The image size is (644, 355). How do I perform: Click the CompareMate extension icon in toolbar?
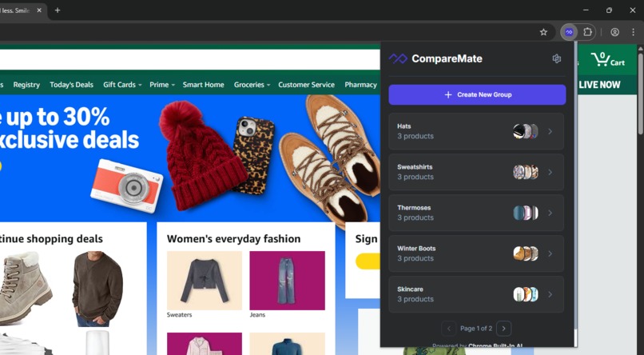click(569, 32)
